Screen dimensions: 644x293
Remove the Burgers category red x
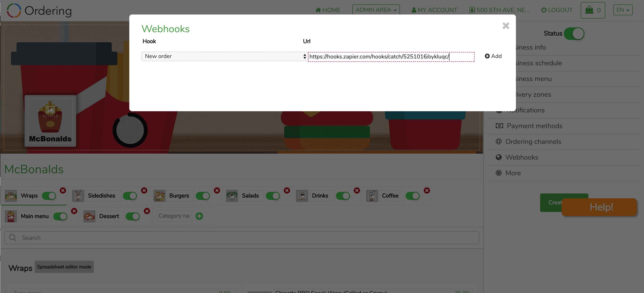click(x=217, y=190)
